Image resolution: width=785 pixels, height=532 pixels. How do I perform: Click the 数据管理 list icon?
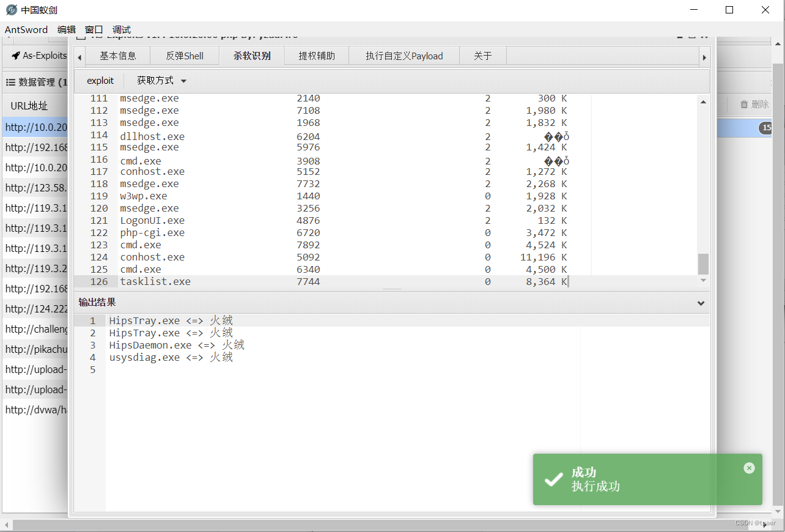(10, 82)
